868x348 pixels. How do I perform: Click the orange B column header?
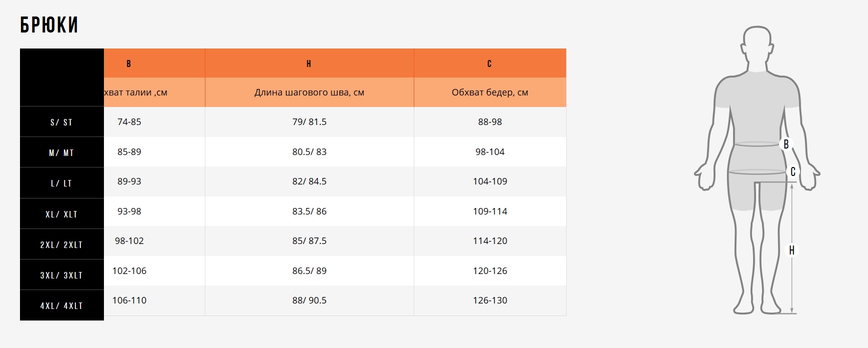click(129, 63)
